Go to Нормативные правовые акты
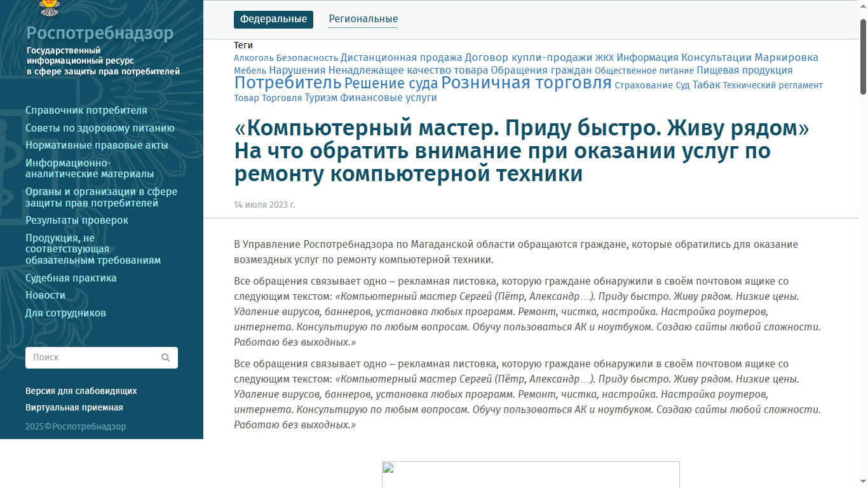This screenshot has width=868, height=488. [97, 146]
